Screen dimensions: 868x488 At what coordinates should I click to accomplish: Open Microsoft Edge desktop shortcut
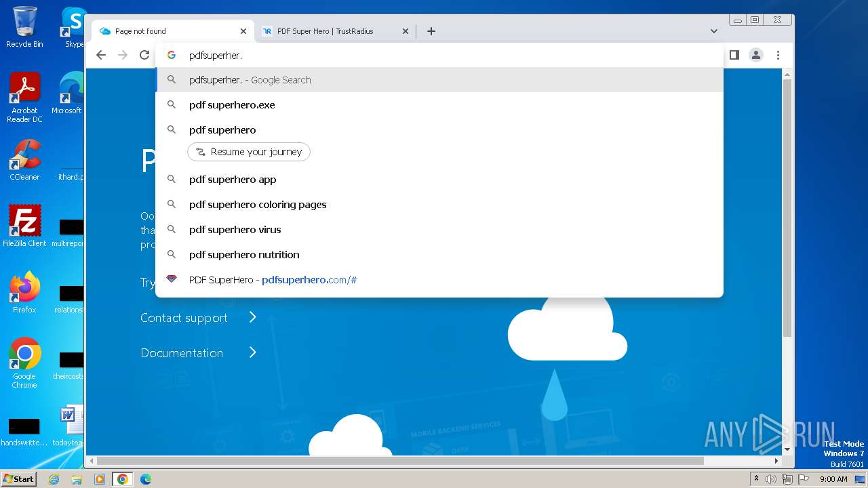tap(67, 94)
